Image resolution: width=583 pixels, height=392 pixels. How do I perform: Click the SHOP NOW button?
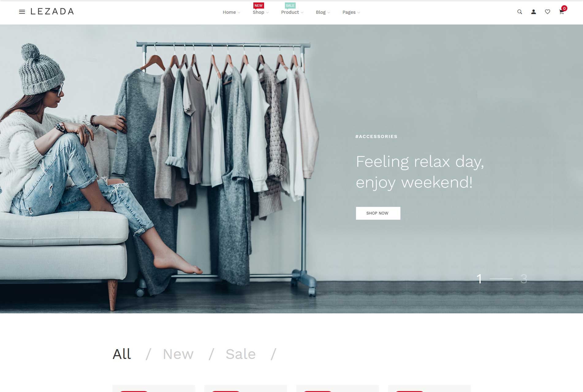click(378, 213)
